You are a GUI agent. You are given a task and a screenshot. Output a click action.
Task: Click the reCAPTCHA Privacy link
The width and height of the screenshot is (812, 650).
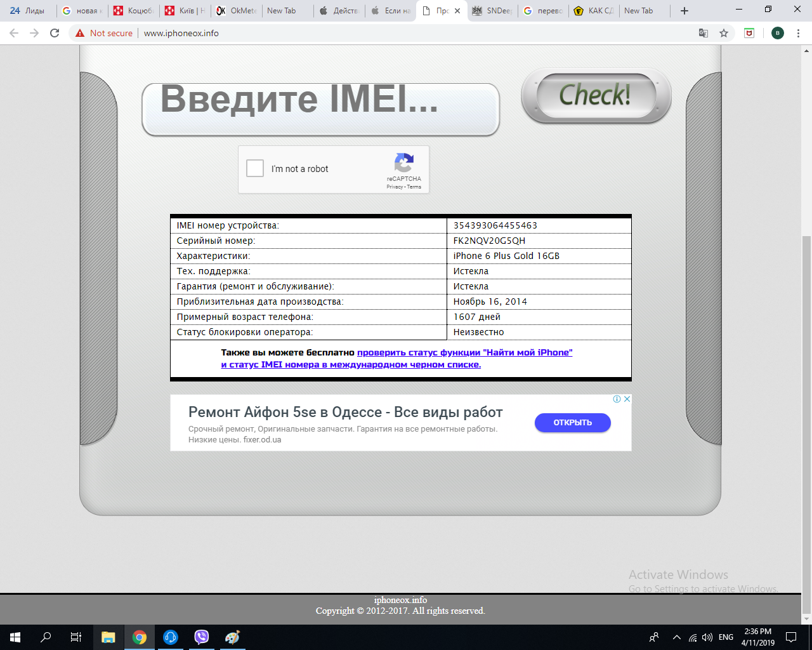(x=395, y=187)
